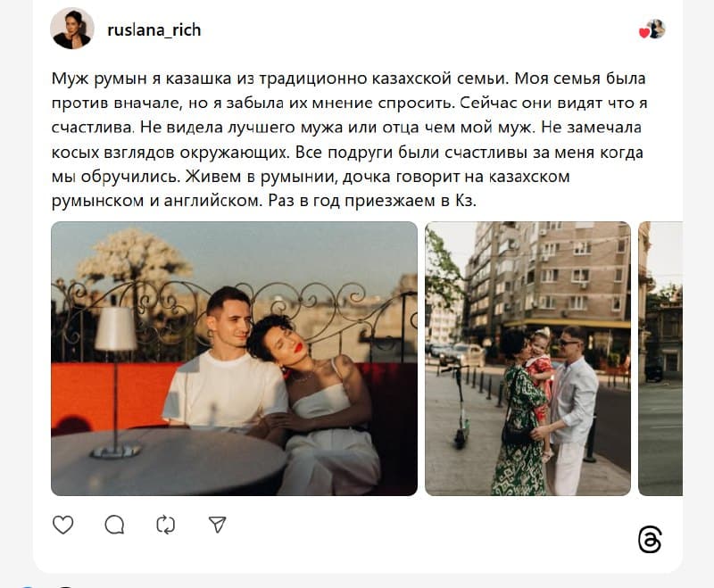
Task: Click the sentence 'Живем в румынии' in post
Action: click(260, 177)
